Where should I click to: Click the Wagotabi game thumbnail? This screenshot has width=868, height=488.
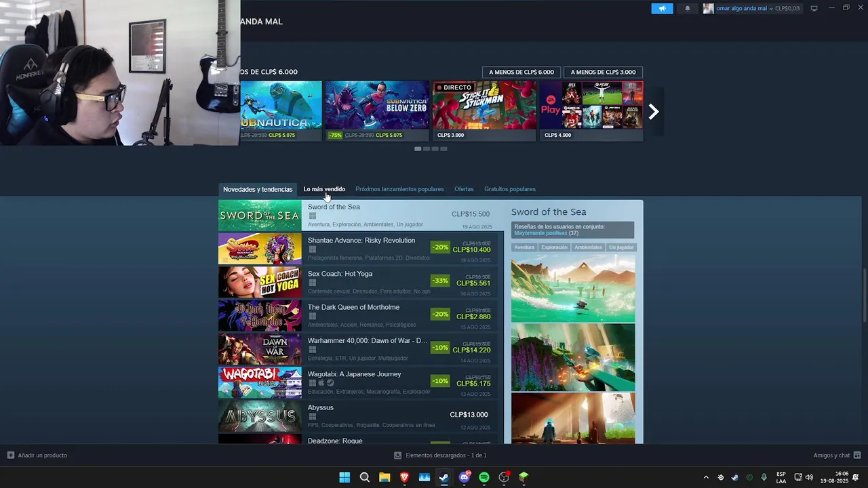coord(260,382)
